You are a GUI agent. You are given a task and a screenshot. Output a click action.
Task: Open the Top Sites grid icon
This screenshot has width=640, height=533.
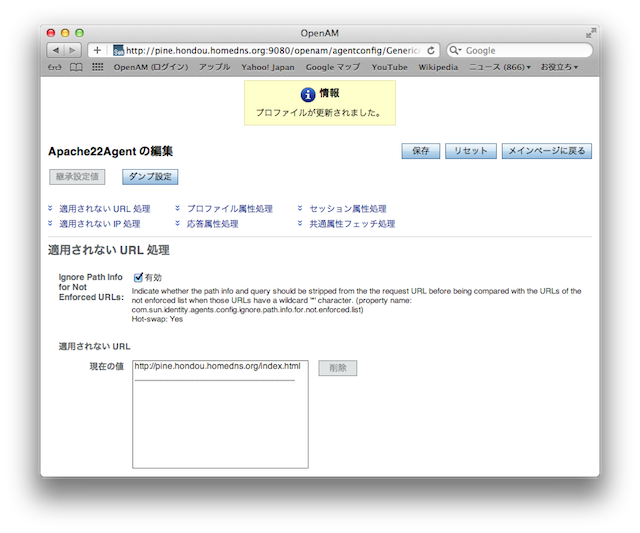pos(97,67)
